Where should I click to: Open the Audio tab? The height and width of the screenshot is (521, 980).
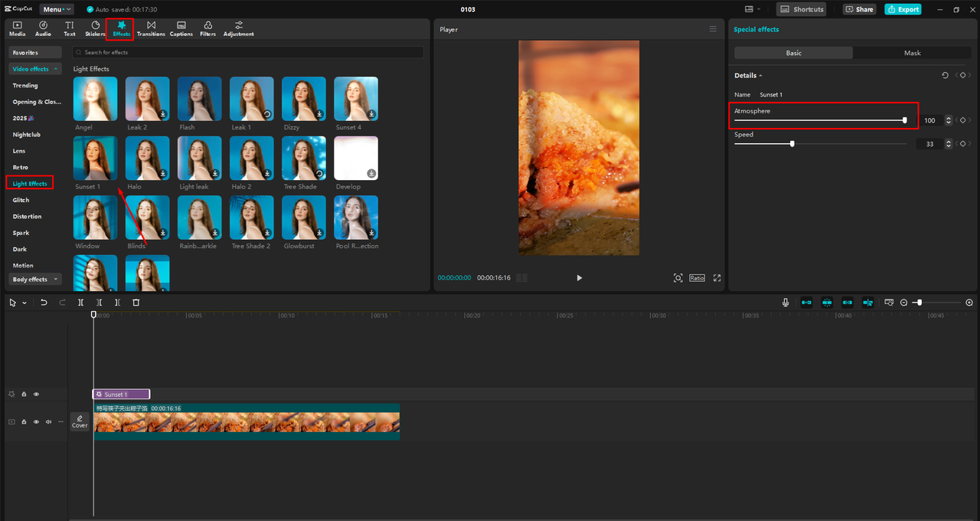point(43,29)
